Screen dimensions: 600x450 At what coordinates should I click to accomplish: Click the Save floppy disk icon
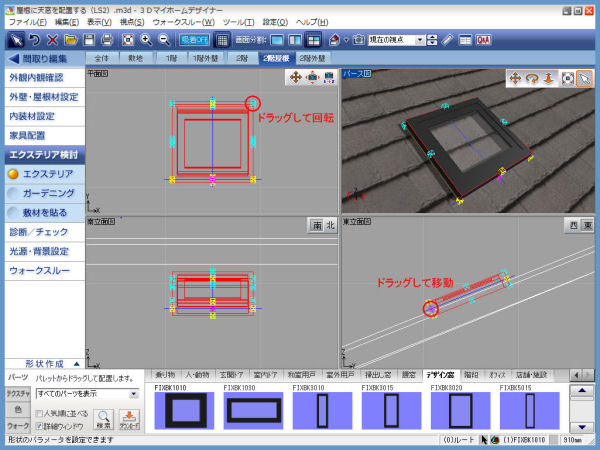click(89, 40)
